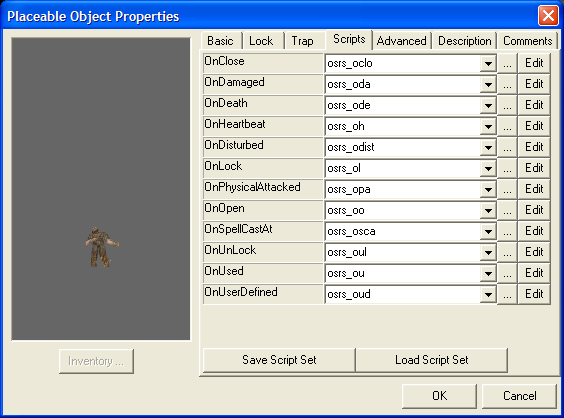Edit the OnUsed script osrs_ou
Image resolution: width=564 pixels, height=418 pixels.
pos(534,273)
